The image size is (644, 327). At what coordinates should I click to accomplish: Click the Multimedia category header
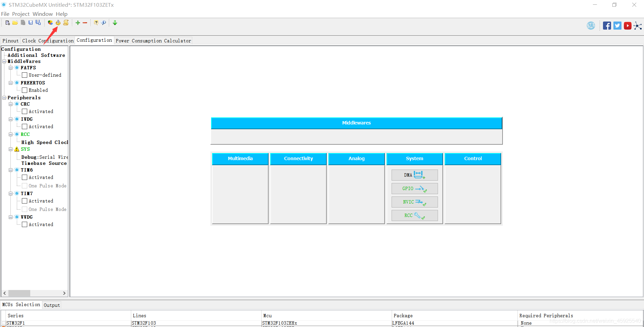240,158
